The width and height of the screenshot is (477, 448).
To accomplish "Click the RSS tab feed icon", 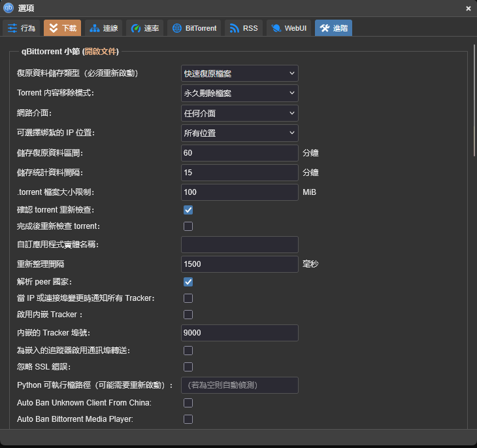I will pos(234,28).
